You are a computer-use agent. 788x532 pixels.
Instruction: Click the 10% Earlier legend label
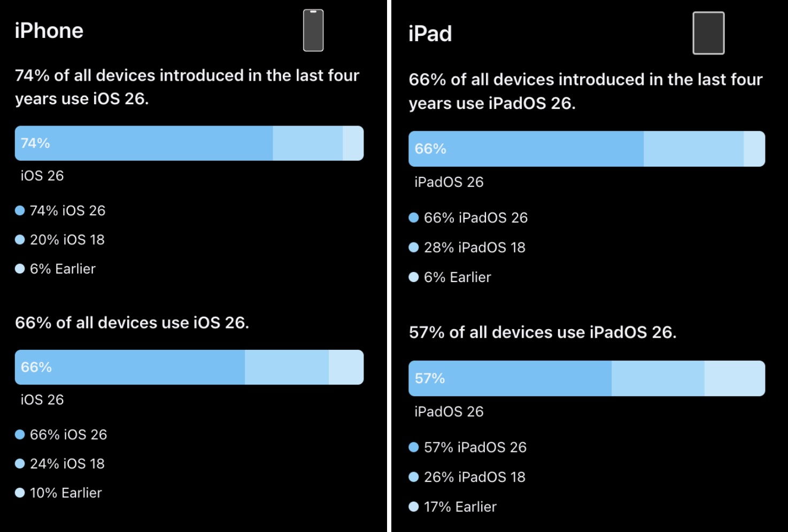point(66,492)
